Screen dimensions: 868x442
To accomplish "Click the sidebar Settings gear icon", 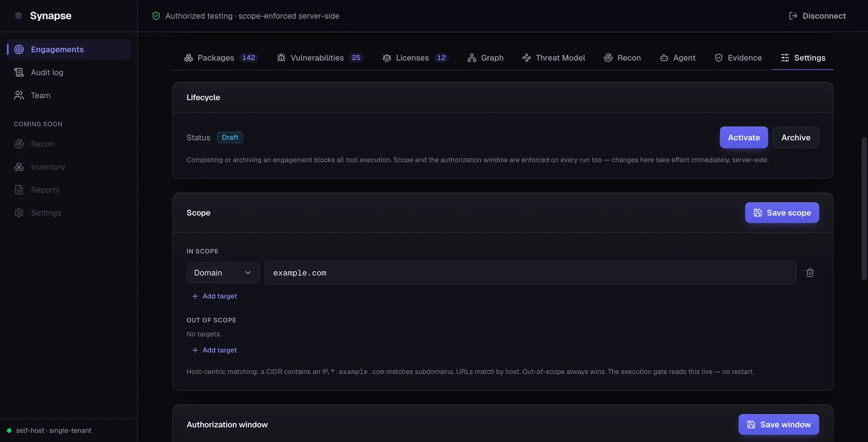I will (19, 213).
